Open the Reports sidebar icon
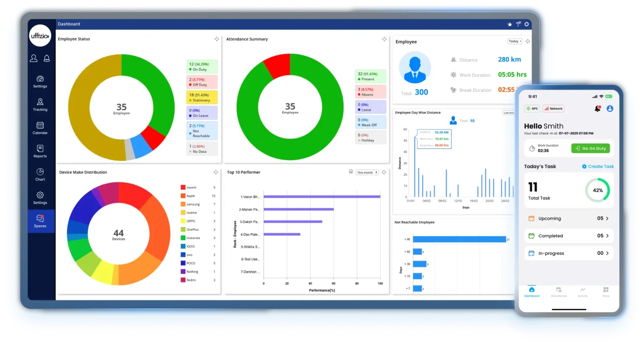 point(40,151)
